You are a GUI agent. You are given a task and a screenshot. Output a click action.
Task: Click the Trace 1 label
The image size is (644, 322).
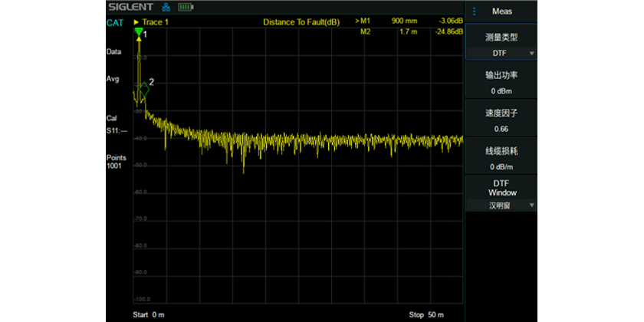tap(156, 22)
